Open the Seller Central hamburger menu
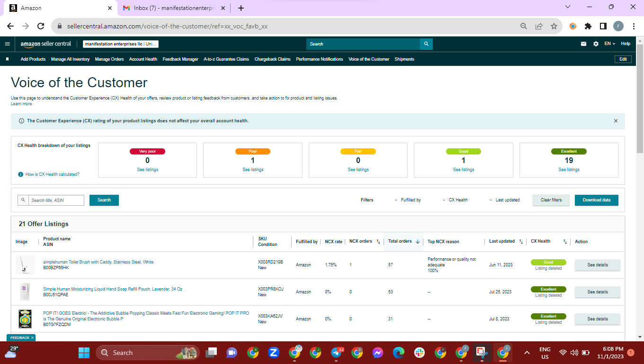 [x=7, y=44]
